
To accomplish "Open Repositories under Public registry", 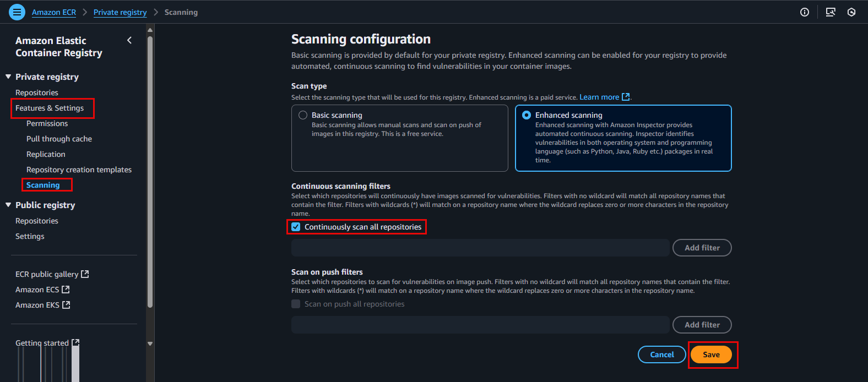I will click(x=37, y=221).
